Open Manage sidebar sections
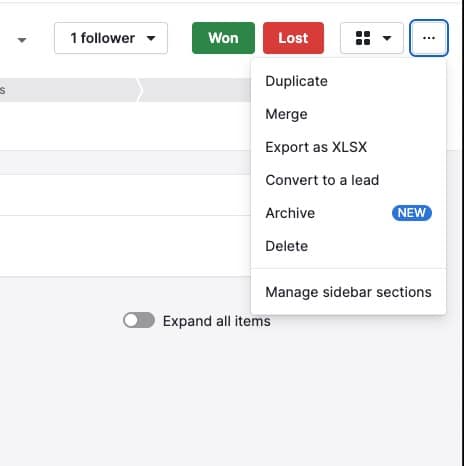 pyautogui.click(x=348, y=292)
